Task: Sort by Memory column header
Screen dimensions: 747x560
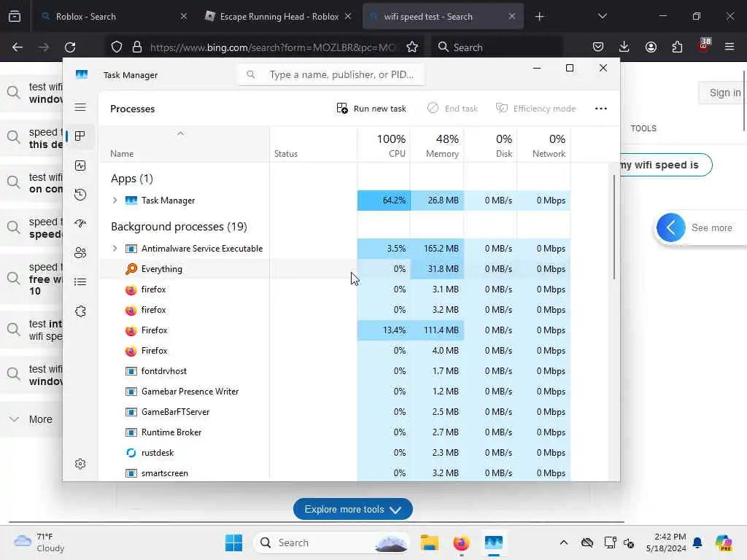Action: (x=438, y=145)
